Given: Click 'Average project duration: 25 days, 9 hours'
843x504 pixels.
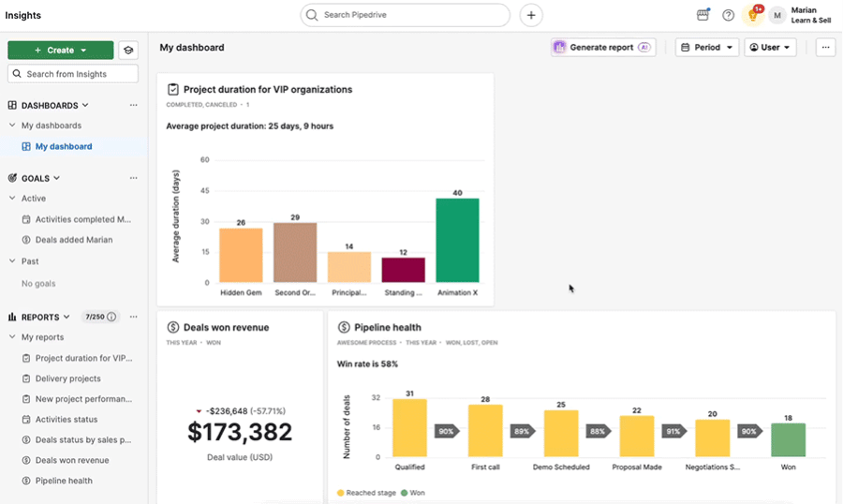Looking at the screenshot, I should [249, 126].
